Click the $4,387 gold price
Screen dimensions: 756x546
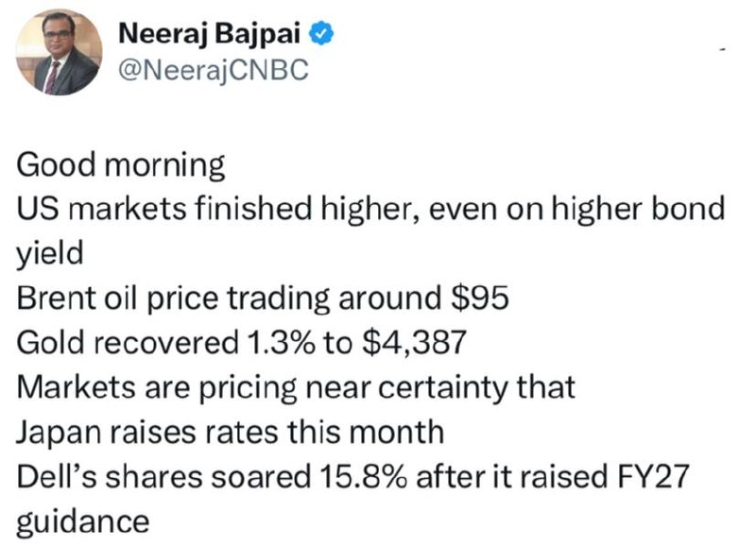pos(413,343)
